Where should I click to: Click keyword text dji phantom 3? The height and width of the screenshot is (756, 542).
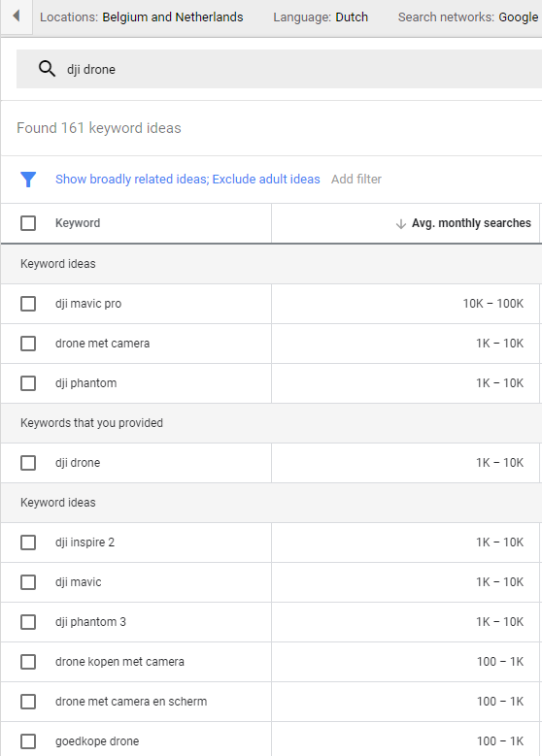pyautogui.click(x=90, y=622)
